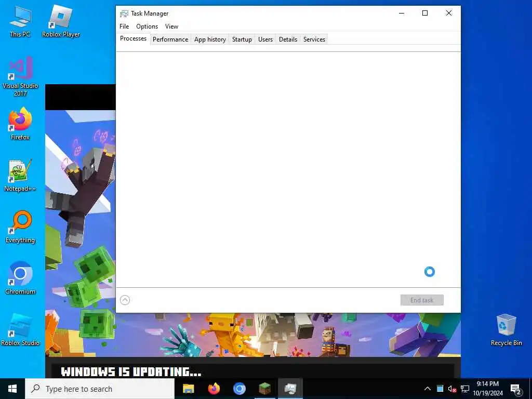Screen dimensions: 532x399
Task: Switch to Startup tab
Action: [242, 39]
